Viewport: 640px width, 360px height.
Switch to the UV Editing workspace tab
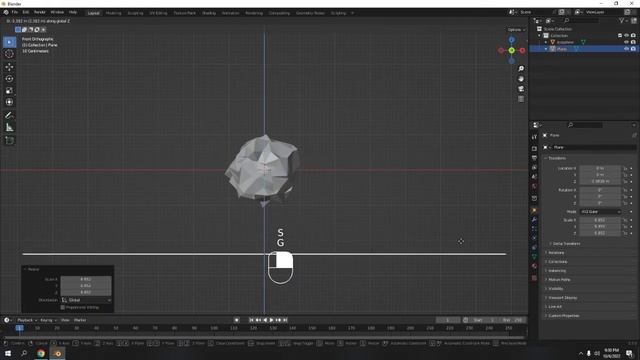point(158,13)
